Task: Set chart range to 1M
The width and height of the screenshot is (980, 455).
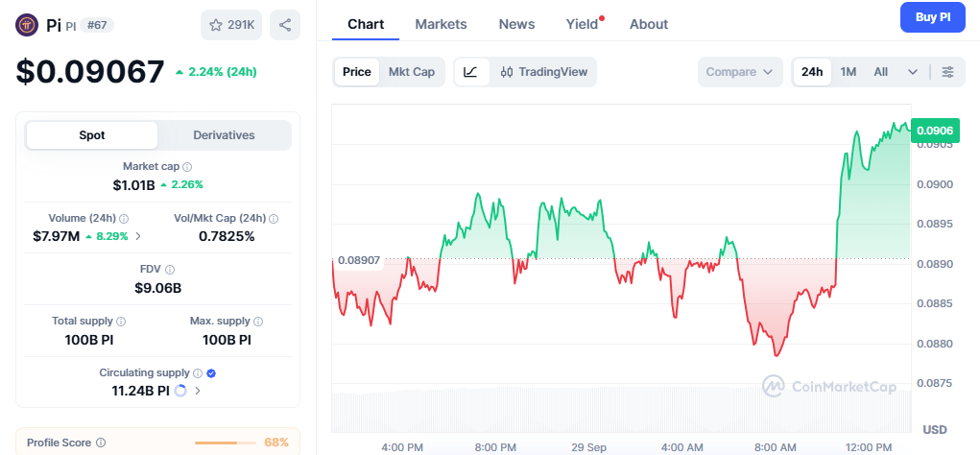Action: 849,72
